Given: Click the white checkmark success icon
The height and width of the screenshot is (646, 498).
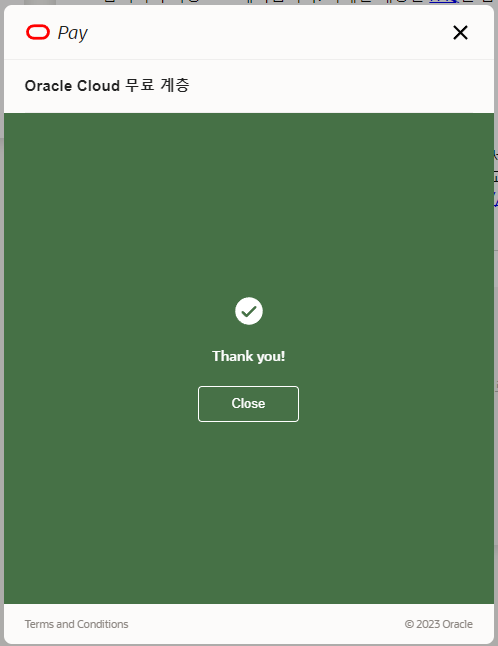Looking at the screenshot, I should click(x=249, y=311).
